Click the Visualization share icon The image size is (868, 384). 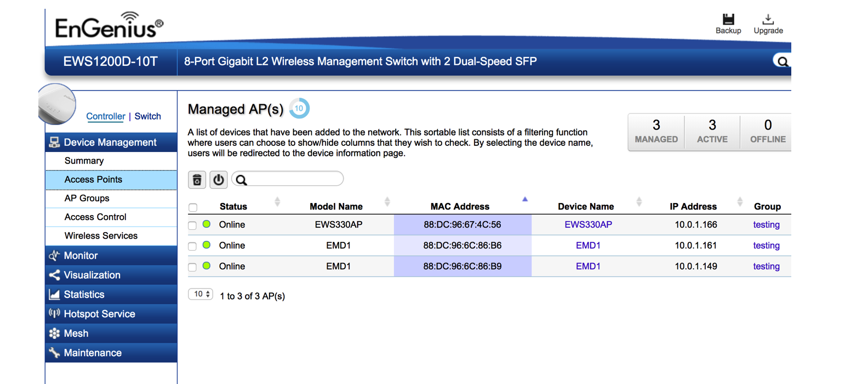(54, 275)
